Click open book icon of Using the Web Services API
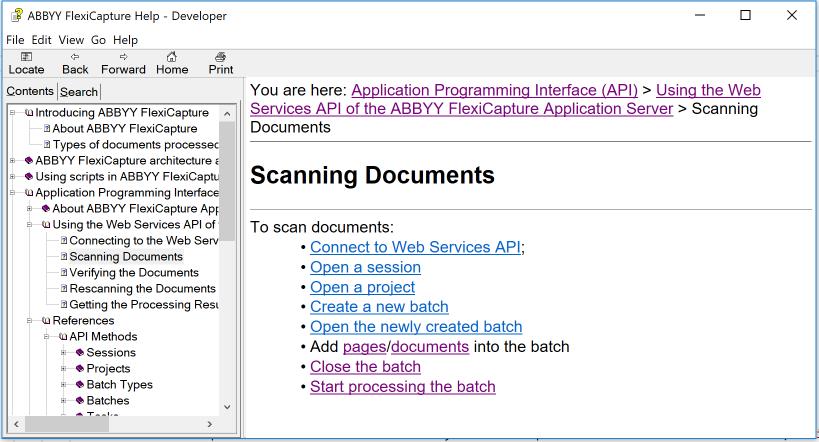The width and height of the screenshot is (819, 442). coord(46,225)
